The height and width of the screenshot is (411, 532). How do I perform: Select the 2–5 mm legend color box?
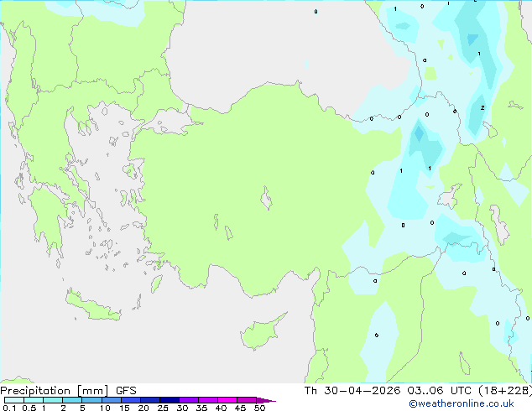pos(72,400)
